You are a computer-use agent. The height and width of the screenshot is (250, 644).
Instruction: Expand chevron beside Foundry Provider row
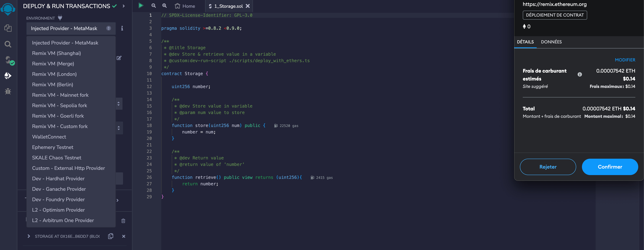117,200
